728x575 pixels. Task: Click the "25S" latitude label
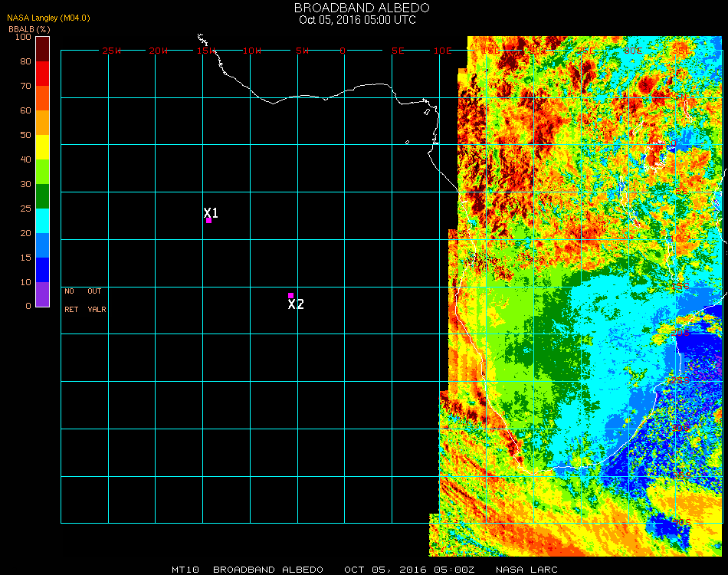pos(680,381)
